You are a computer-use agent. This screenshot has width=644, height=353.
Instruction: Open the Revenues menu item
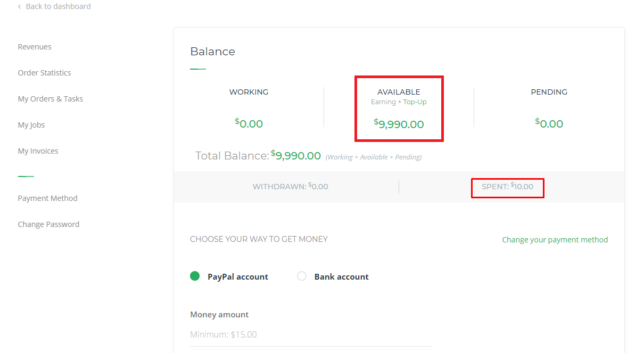tap(35, 47)
